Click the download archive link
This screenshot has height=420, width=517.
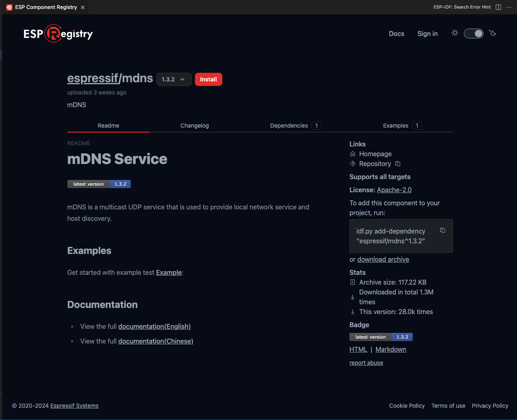[x=383, y=259]
